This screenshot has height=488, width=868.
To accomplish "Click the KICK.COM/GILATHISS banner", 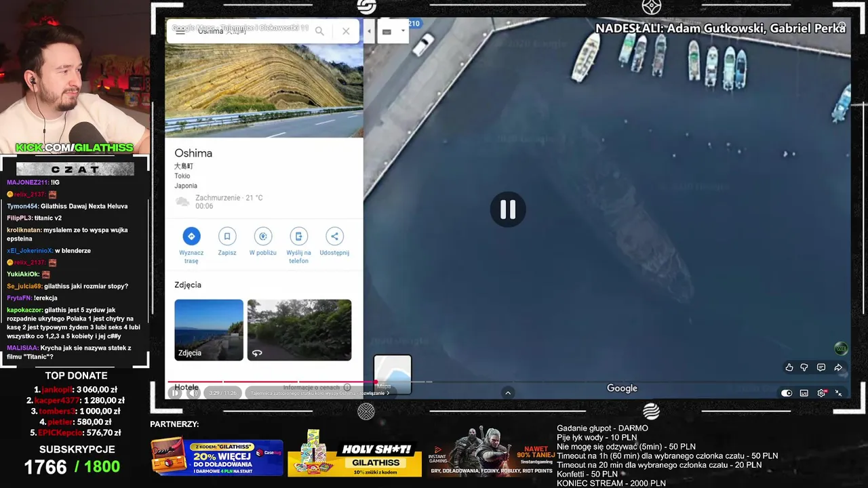I will click(x=75, y=148).
